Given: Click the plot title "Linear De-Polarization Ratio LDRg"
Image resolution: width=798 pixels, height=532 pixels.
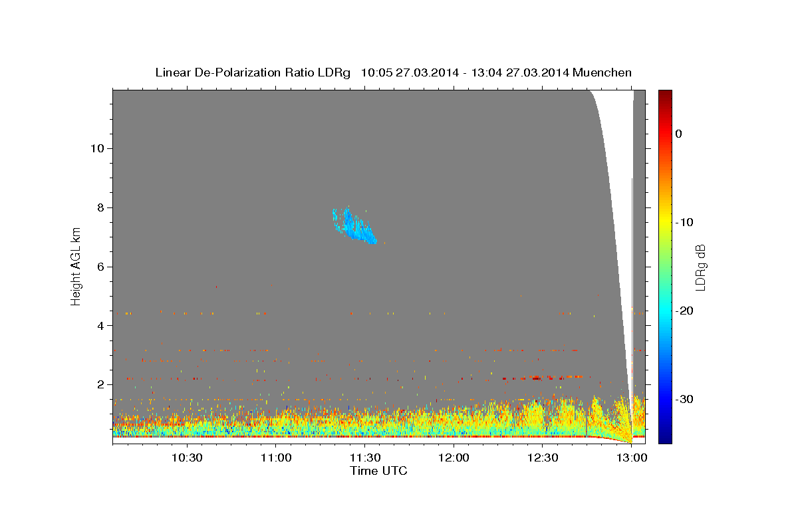Looking at the screenshot, I should [252, 72].
